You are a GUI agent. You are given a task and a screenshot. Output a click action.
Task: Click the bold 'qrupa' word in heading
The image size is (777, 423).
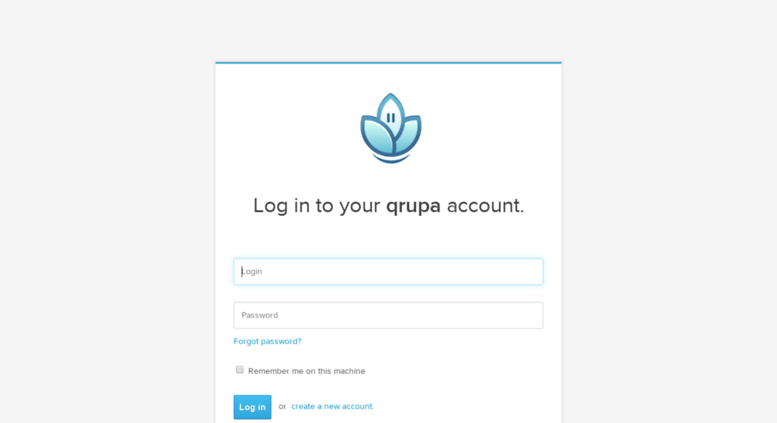coord(413,206)
